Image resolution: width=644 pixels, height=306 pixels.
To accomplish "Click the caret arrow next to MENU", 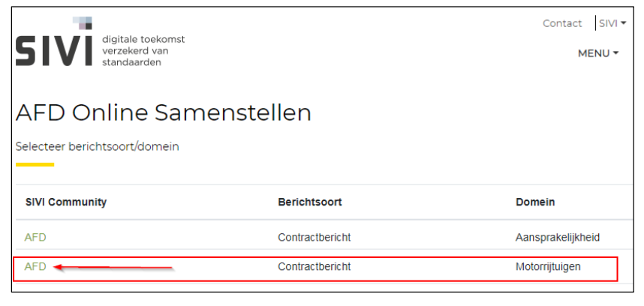I will 615,53.
